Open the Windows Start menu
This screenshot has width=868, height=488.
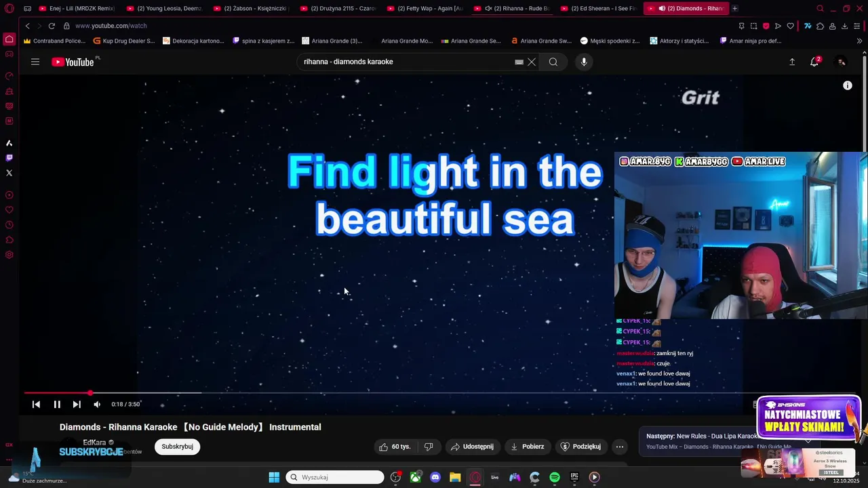click(274, 477)
